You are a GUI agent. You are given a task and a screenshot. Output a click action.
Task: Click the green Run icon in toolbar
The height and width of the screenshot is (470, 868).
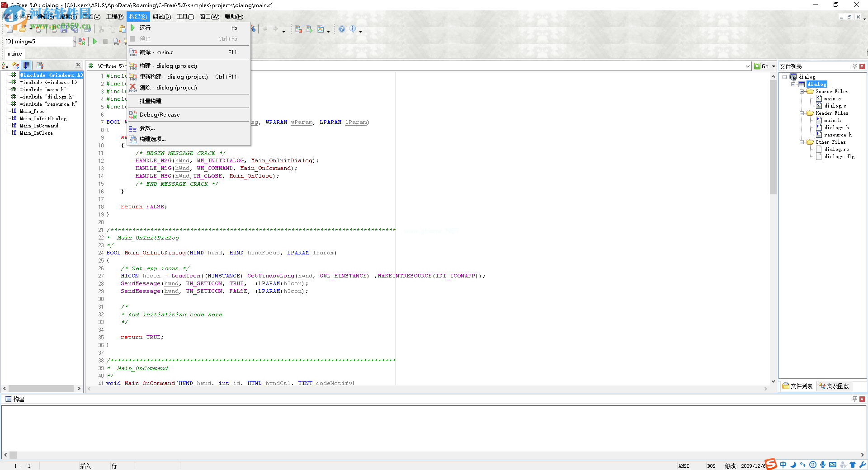(95, 42)
